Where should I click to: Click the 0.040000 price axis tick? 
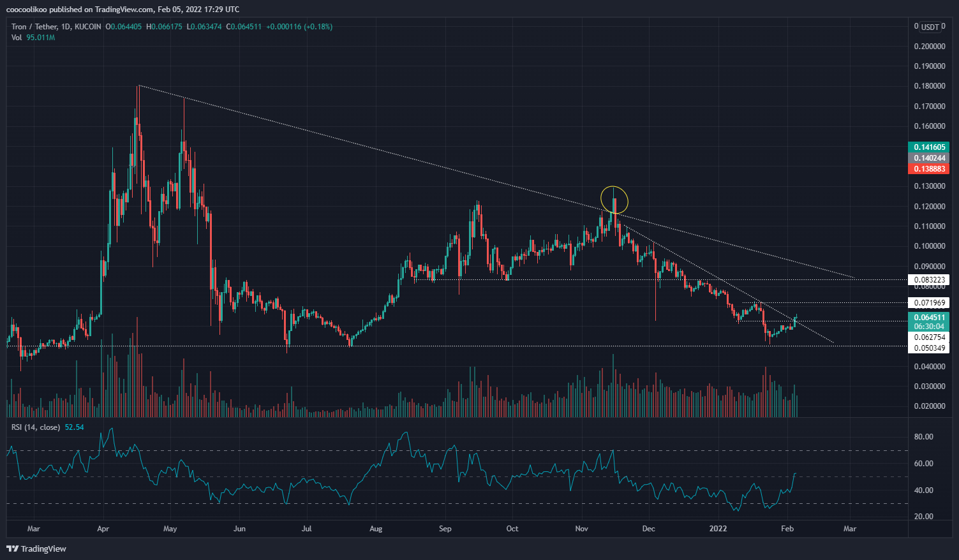point(930,367)
